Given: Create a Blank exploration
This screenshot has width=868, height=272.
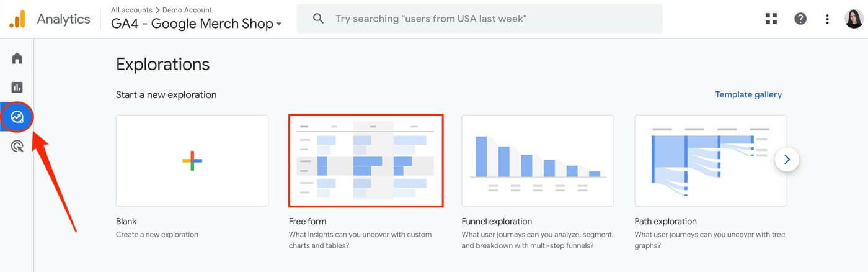Looking at the screenshot, I should pos(192,160).
